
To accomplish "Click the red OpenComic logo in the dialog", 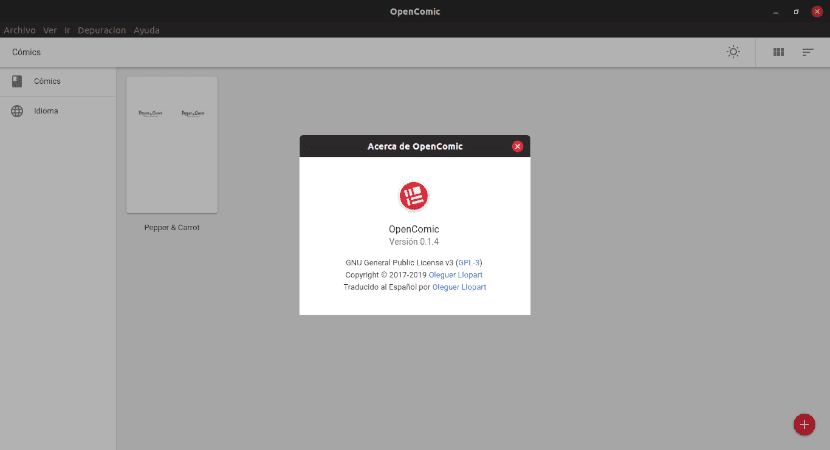I will 413,196.
